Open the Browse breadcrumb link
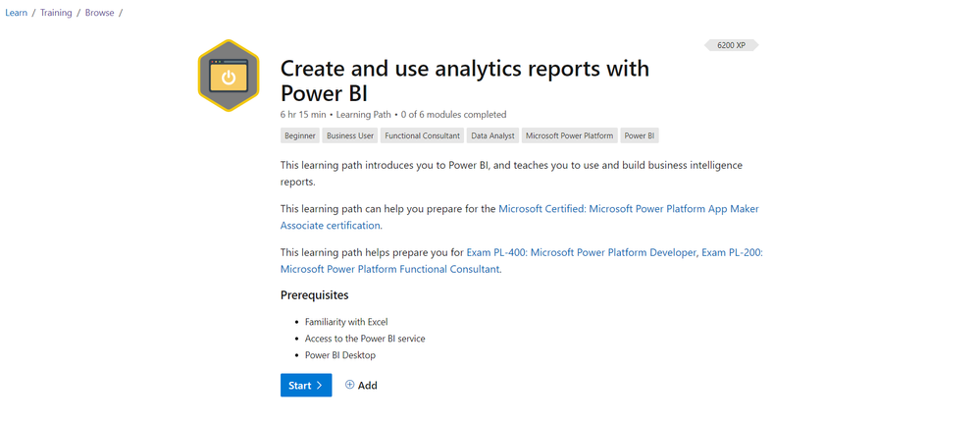The image size is (980, 422). [100, 13]
